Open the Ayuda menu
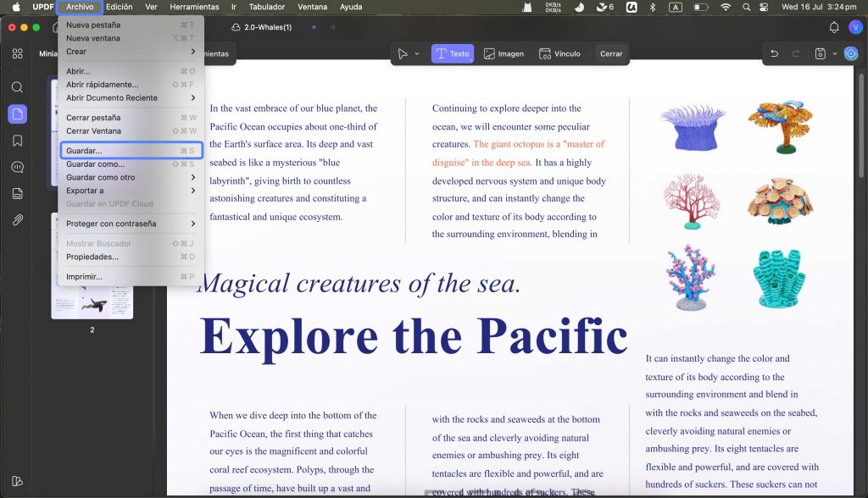Viewport: 868px width, 498px height. click(x=351, y=7)
